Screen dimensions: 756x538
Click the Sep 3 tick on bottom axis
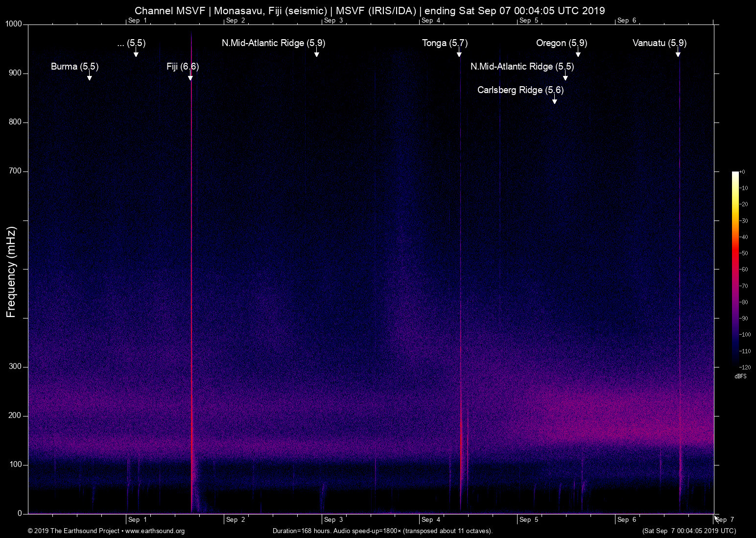click(333, 519)
